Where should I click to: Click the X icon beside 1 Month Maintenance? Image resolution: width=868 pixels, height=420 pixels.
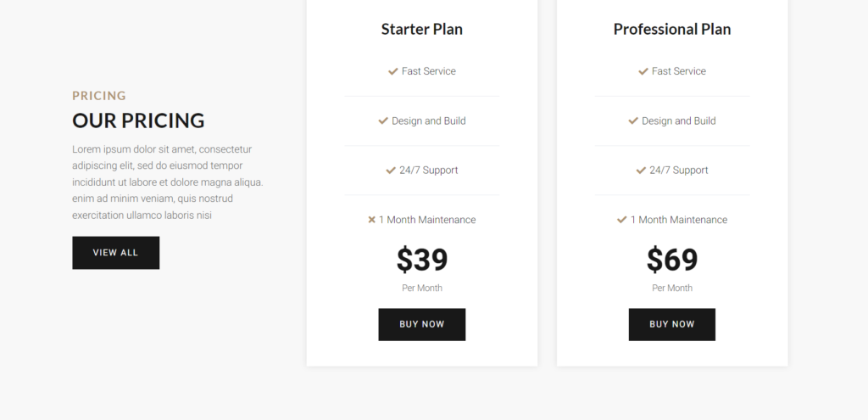click(371, 220)
